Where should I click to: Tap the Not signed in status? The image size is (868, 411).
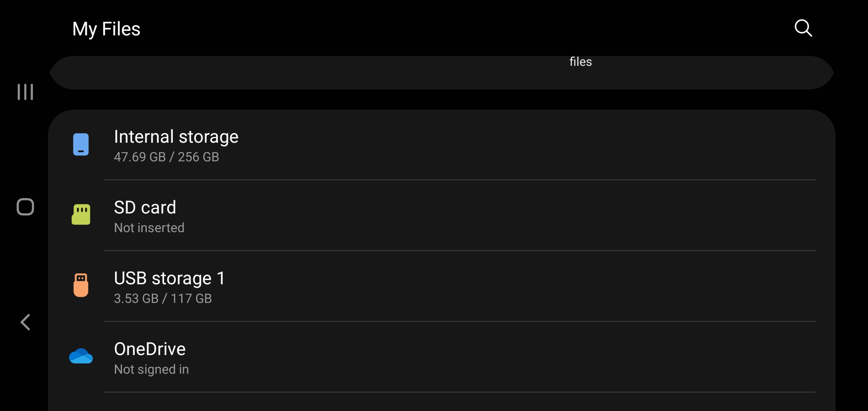152,369
